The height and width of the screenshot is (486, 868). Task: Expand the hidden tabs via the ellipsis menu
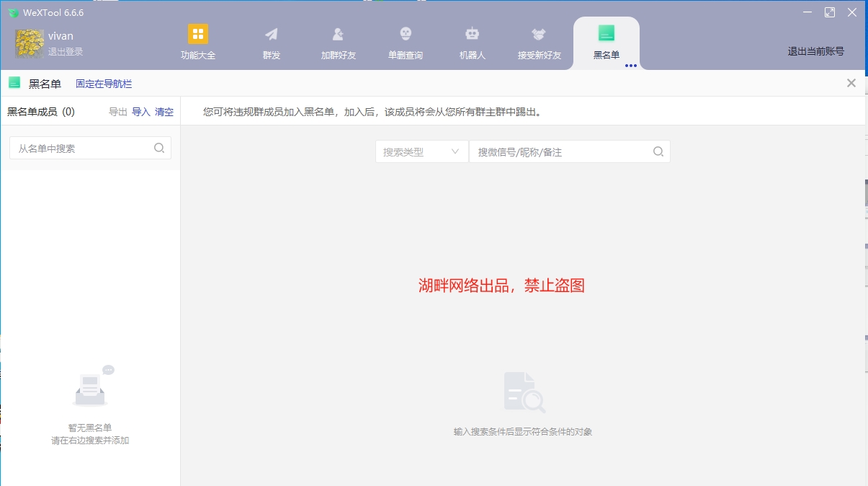click(632, 66)
